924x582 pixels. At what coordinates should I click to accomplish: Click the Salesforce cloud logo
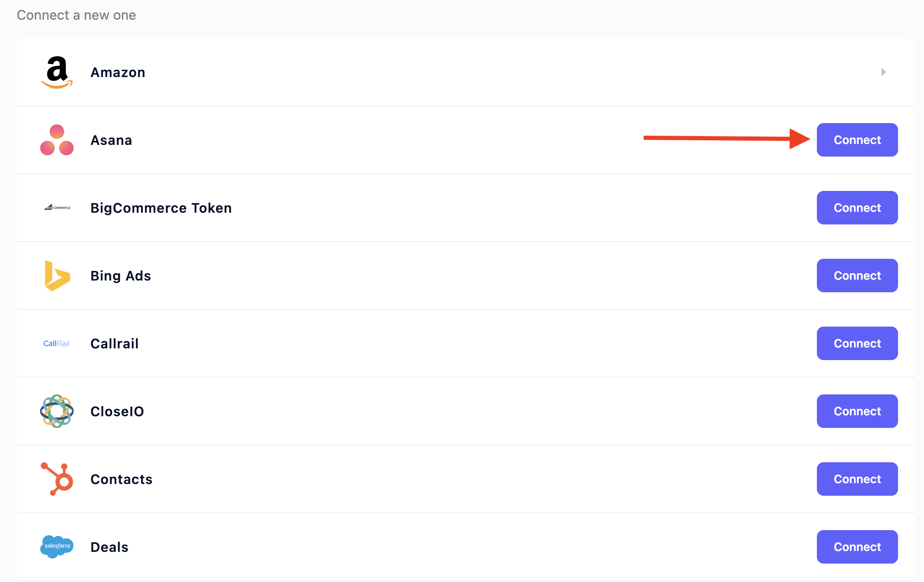click(x=57, y=546)
